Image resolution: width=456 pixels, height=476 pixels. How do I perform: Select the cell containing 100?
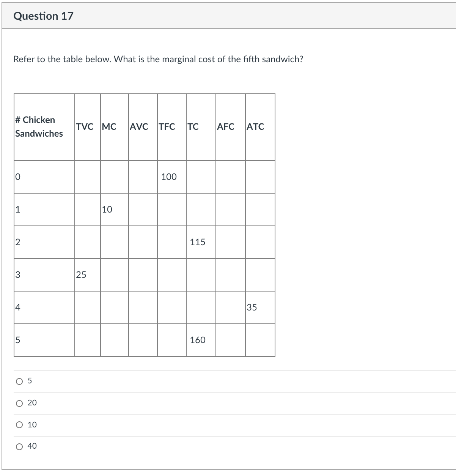click(169, 177)
